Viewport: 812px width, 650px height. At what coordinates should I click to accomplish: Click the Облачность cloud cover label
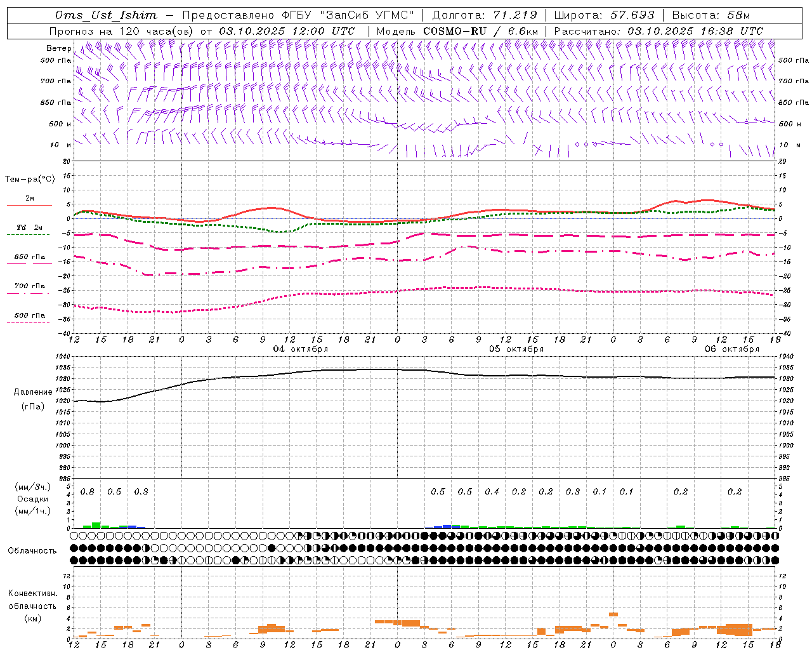(32, 550)
